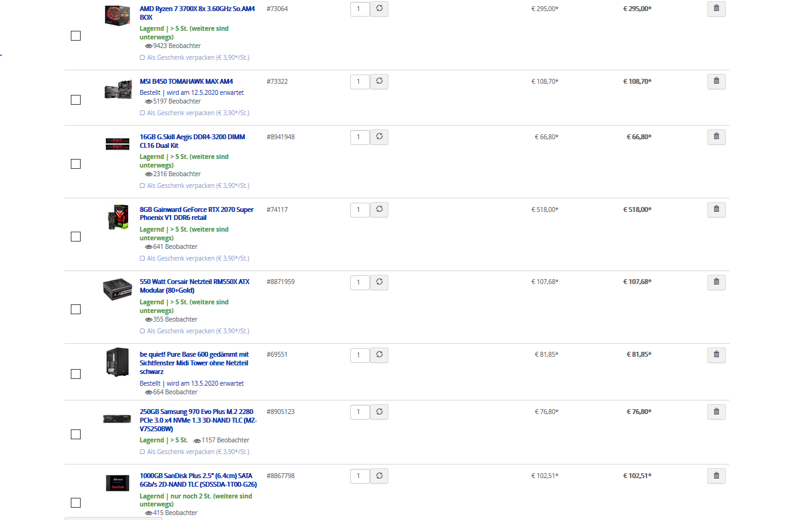Screen dimensions: 812x520
Task: Enable gift wrapping for Gainward RTX 2070 Super
Action: click(x=195, y=258)
